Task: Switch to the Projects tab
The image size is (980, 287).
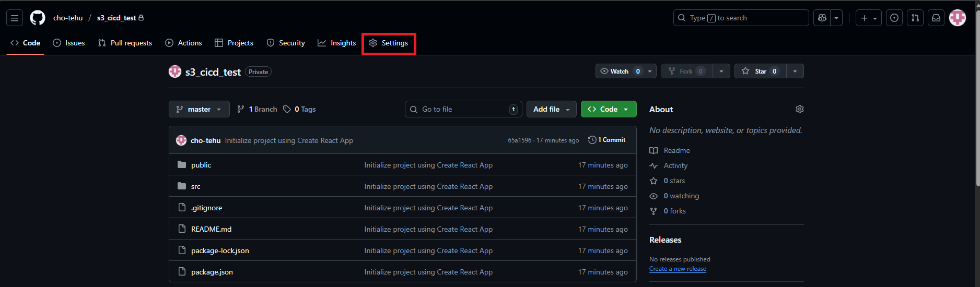Action: (234, 43)
